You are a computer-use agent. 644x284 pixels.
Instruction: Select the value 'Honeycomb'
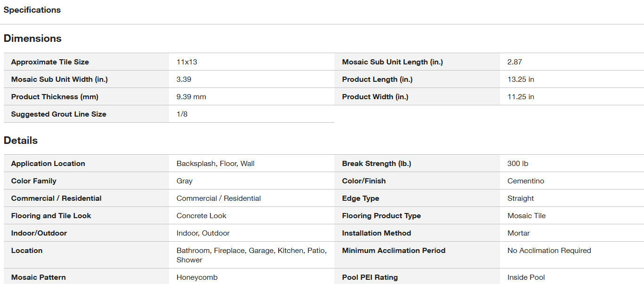point(197,277)
